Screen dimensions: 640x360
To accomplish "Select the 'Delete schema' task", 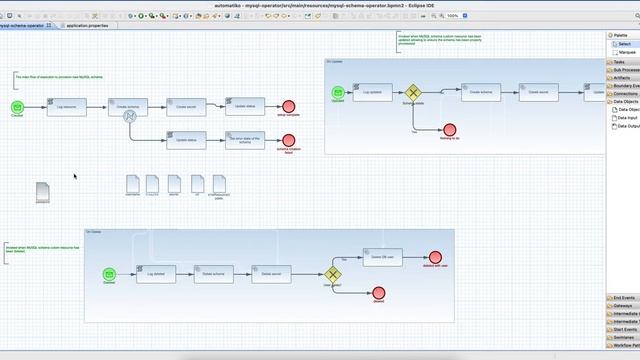I will pyautogui.click(x=213, y=274).
